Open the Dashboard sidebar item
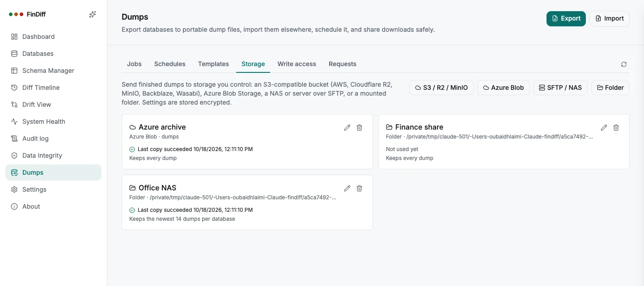This screenshot has width=644, height=286. pos(53,37)
